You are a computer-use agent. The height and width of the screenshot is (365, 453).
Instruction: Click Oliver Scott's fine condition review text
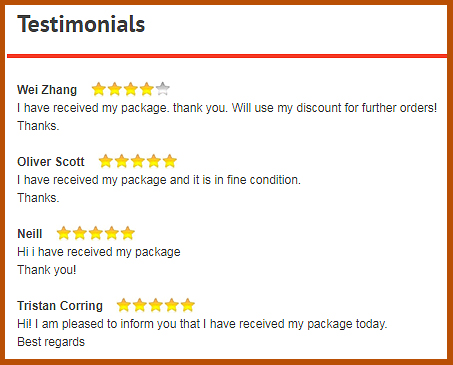(159, 180)
